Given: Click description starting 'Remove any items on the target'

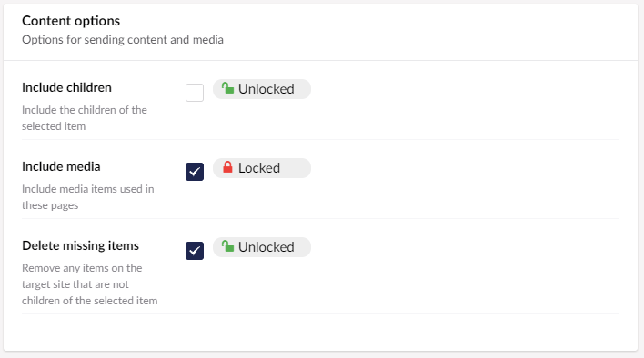Looking at the screenshot, I should (x=89, y=284).
